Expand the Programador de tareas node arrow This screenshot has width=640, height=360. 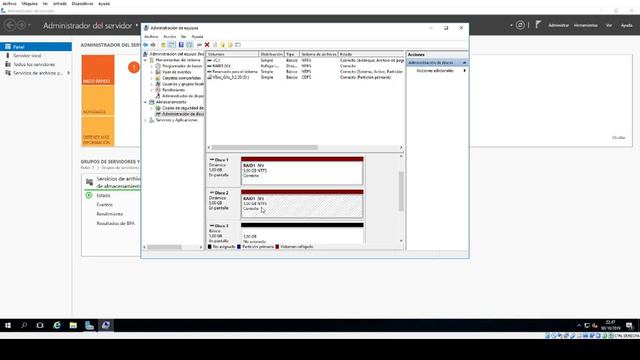pyautogui.click(x=151, y=66)
